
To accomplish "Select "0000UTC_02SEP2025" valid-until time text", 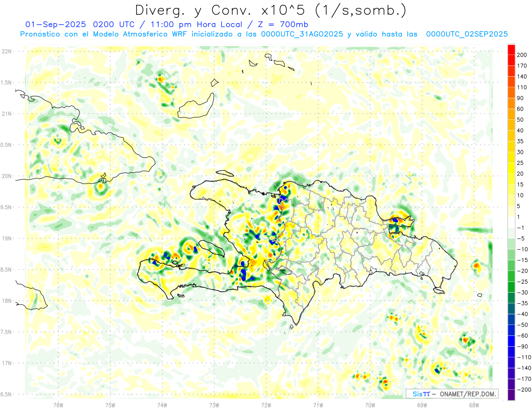I will [x=467, y=34].
